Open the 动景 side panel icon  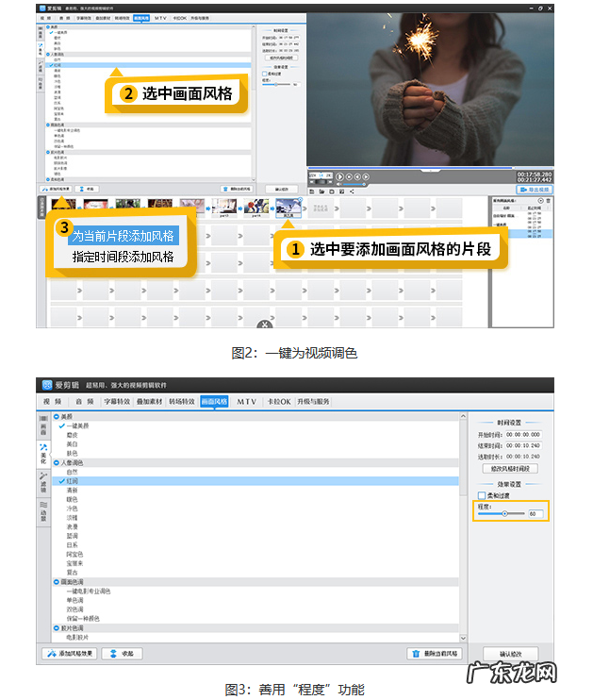pos(43,513)
